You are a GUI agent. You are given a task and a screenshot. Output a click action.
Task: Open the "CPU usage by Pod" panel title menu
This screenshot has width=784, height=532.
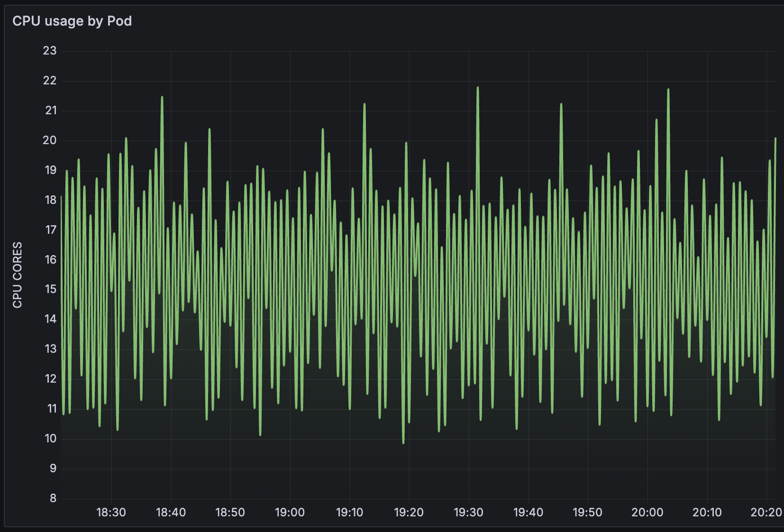[72, 21]
